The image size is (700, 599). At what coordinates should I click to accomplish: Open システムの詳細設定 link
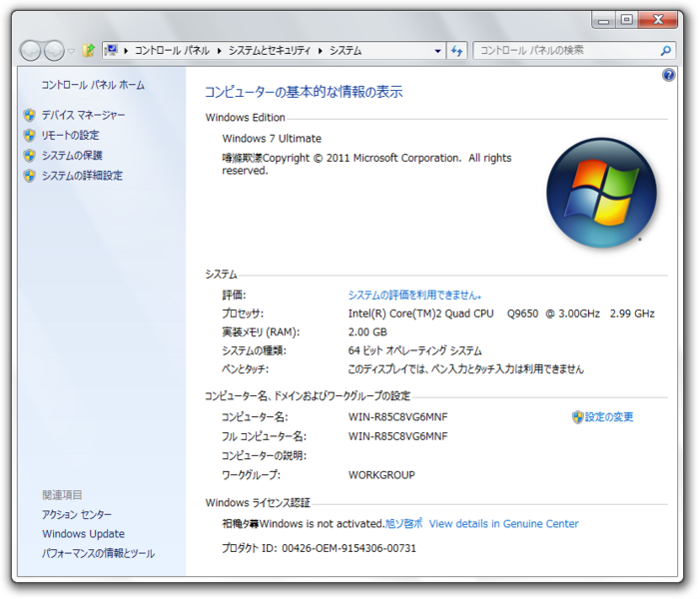[x=82, y=176]
